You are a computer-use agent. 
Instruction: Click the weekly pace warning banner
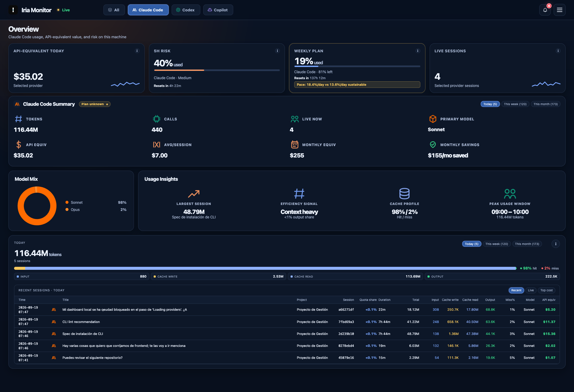[x=357, y=85]
